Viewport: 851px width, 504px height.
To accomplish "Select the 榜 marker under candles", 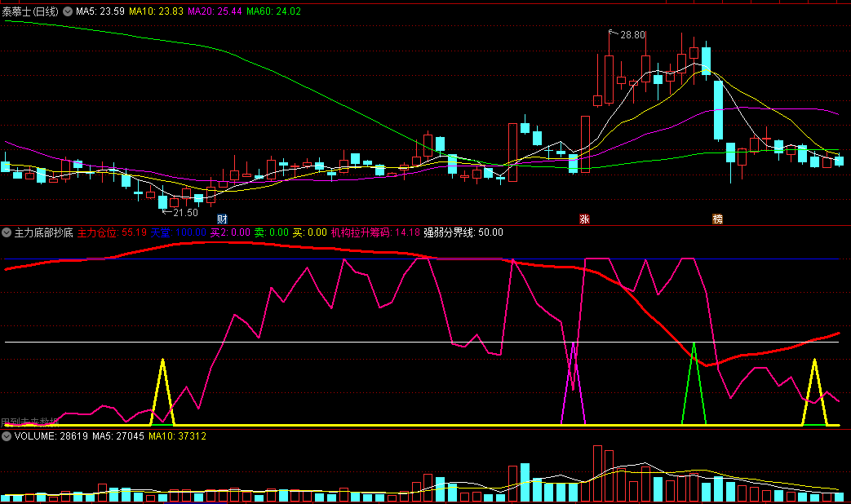I will tap(717, 219).
